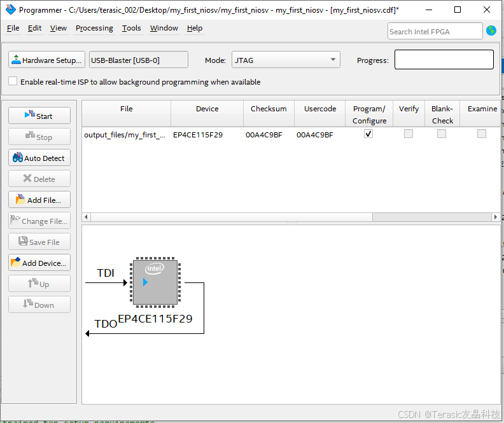Open the File menu
504x423 pixels.
click(x=13, y=28)
